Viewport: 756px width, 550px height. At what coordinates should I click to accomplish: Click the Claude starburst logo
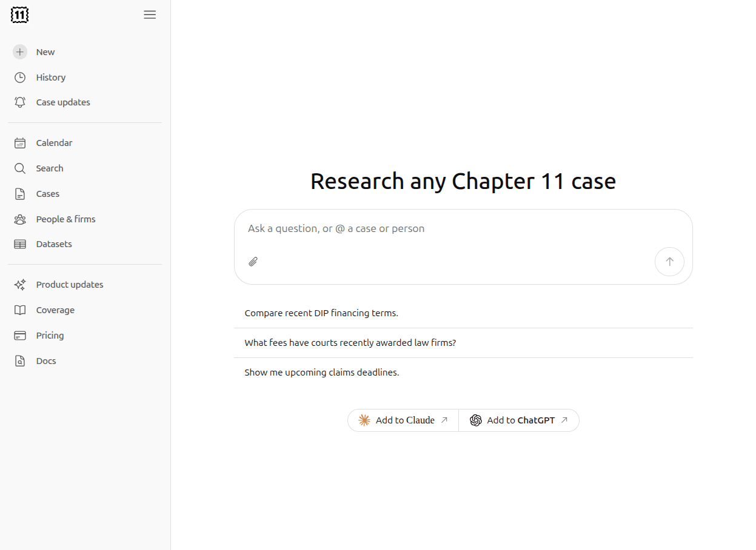point(364,420)
